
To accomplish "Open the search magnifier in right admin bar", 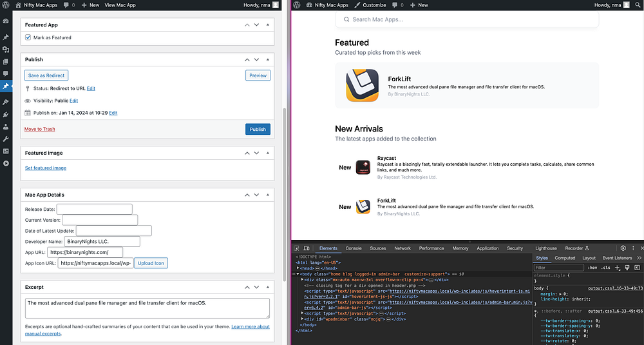I will click(x=638, y=5).
